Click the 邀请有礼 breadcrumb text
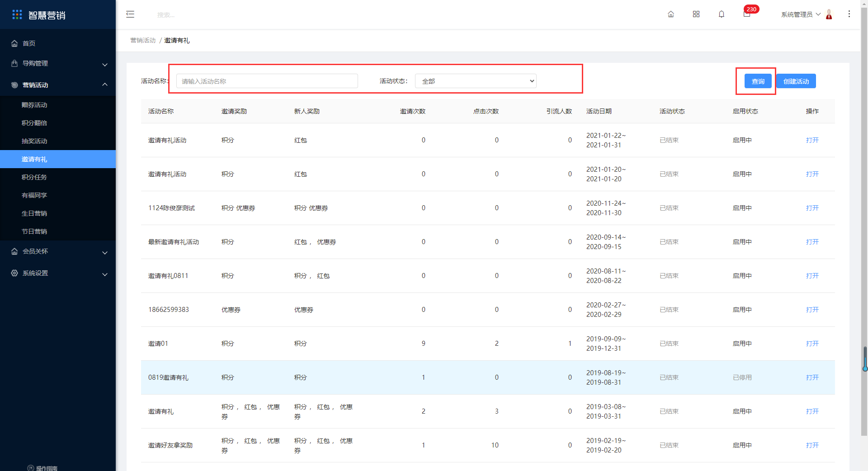Viewport: 868px width, 471px height. click(177, 40)
